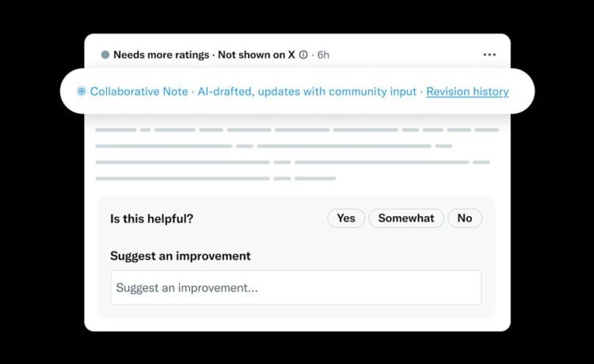
Task: Select the Collaborative Note label text
Action: [x=139, y=92]
